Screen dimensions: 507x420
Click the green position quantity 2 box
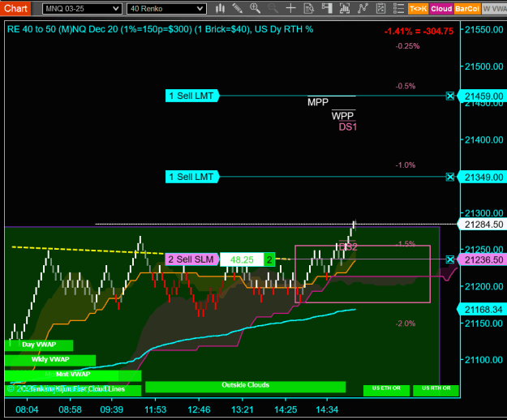tap(269, 259)
